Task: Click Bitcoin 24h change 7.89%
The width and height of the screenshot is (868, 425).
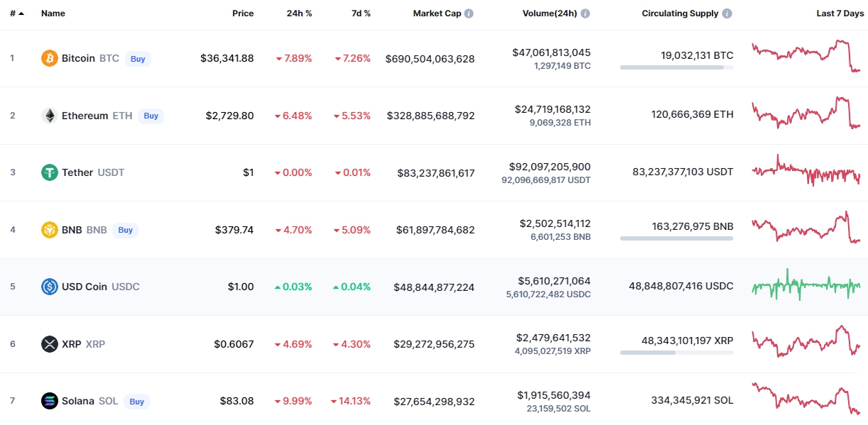Action: click(x=293, y=59)
